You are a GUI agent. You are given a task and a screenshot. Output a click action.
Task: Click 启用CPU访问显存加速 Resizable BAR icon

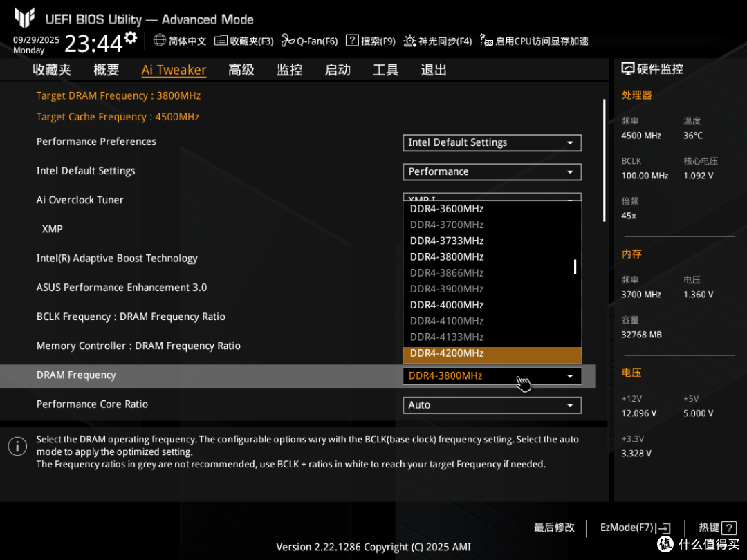pos(486,41)
